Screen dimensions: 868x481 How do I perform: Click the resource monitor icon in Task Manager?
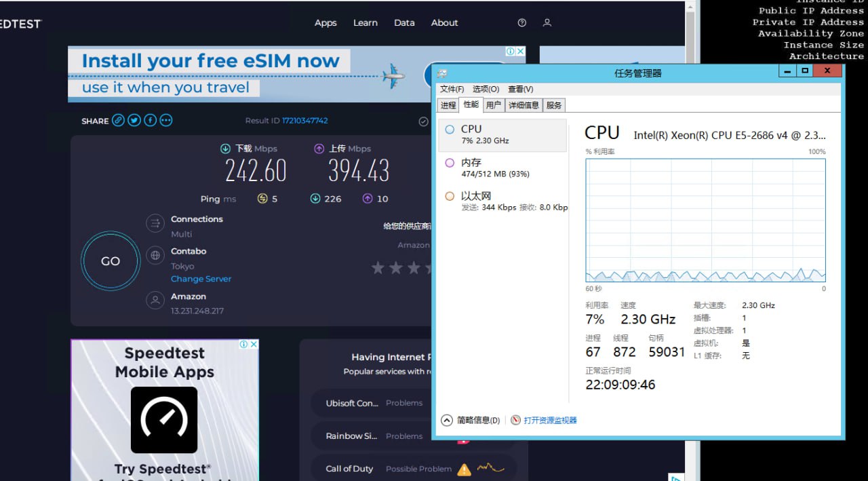pos(515,420)
